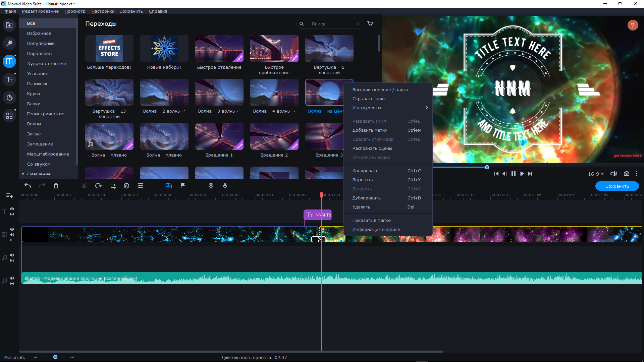
Task: Click the Split scissors icon
Action: click(84, 186)
